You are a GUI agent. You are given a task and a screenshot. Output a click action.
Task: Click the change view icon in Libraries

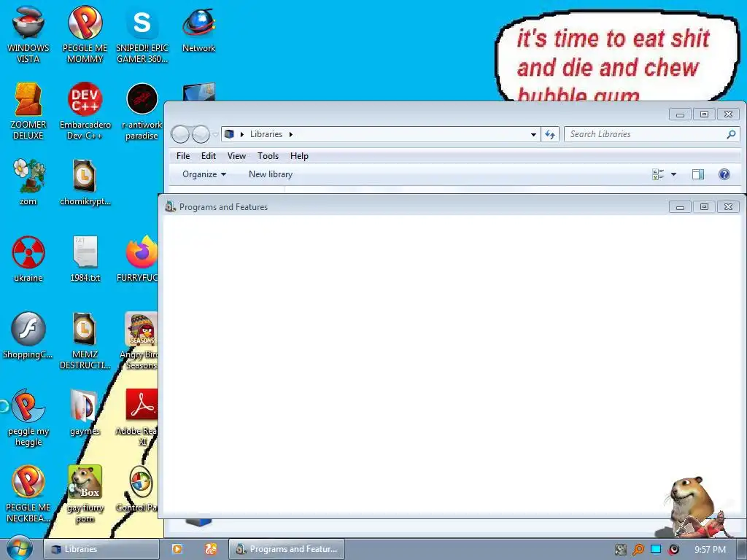point(658,174)
